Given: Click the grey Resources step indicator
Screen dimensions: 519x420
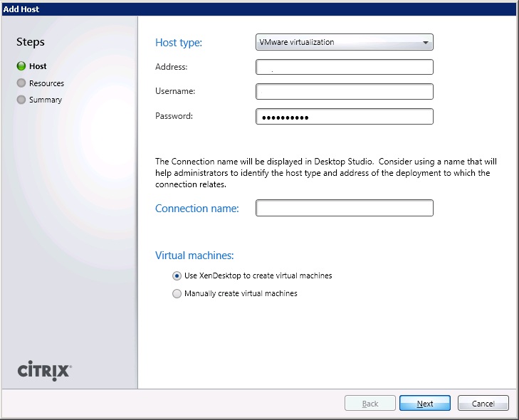Looking at the screenshot, I should point(21,83).
